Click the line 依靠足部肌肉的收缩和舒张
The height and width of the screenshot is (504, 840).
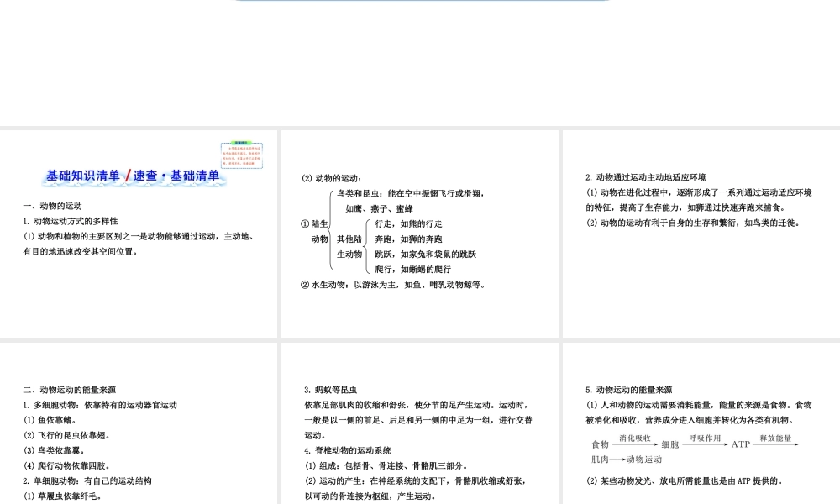pos(417,405)
